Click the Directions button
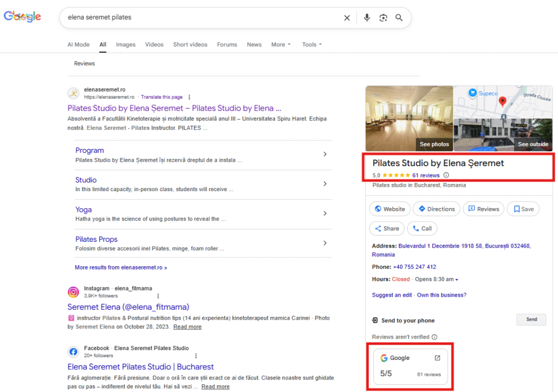 point(436,209)
